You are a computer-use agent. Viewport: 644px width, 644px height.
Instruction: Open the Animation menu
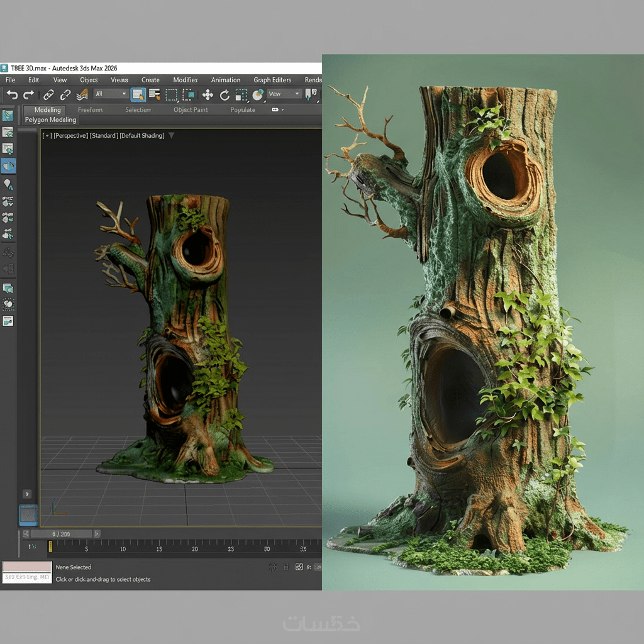(225, 80)
